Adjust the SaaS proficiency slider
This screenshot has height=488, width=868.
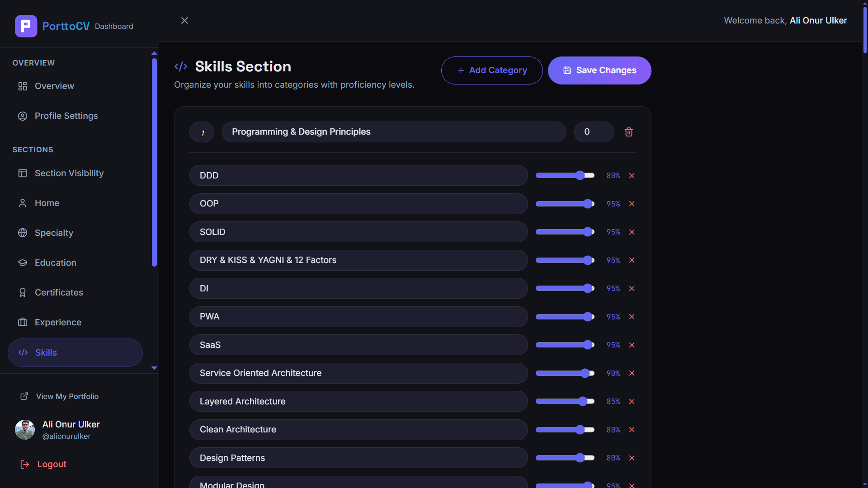(565, 345)
